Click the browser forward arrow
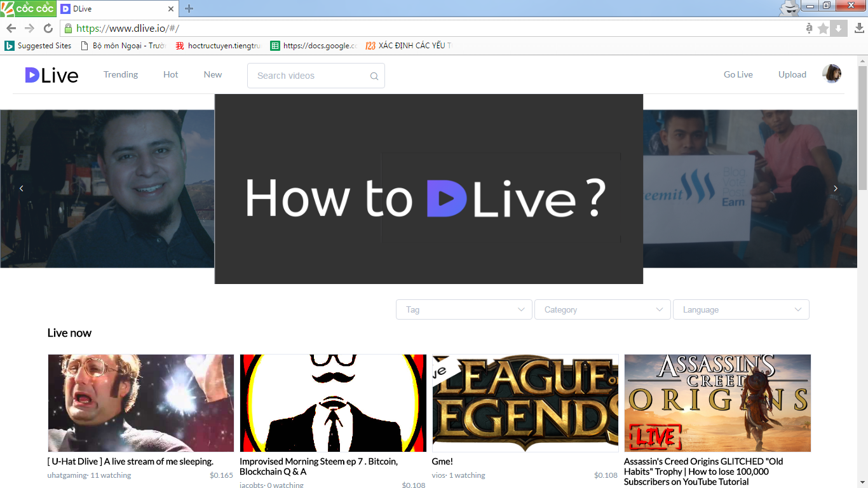 pos(29,28)
